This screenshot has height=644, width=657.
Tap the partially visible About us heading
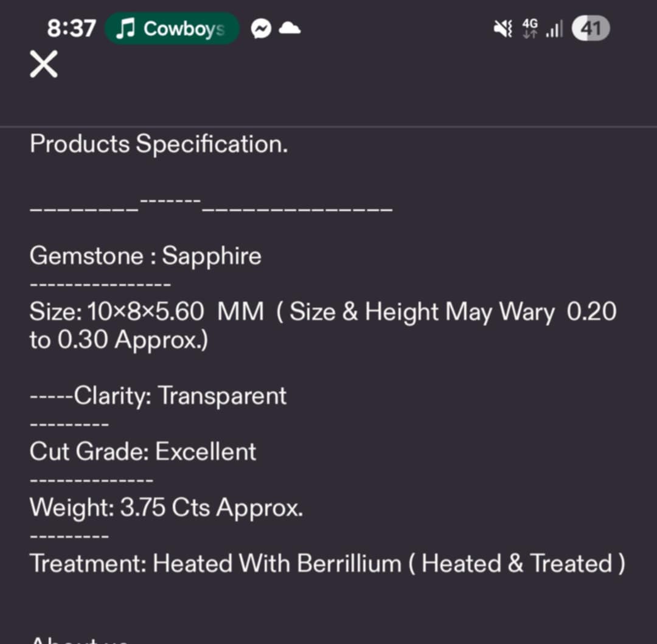80,639
